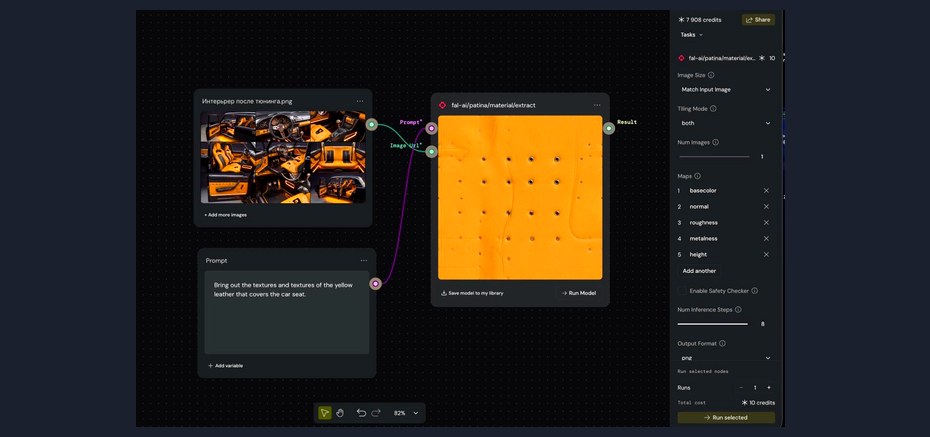Open the image node's three-dot menu
The height and width of the screenshot is (437, 930).
(360, 101)
